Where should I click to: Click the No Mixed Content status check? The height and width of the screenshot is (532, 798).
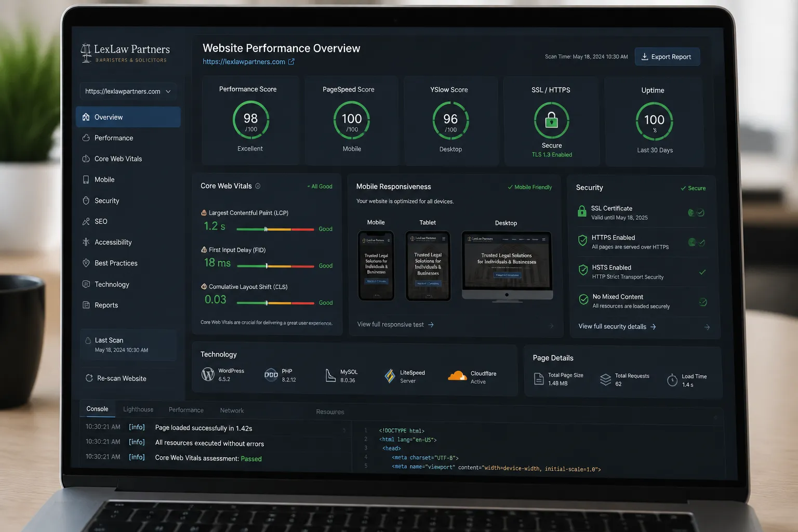point(703,302)
